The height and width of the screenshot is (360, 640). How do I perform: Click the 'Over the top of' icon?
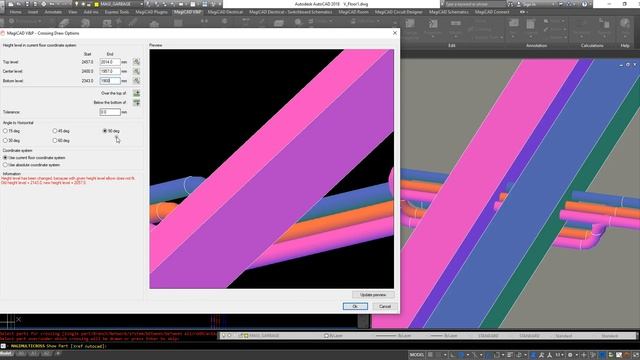pyautogui.click(x=136, y=93)
